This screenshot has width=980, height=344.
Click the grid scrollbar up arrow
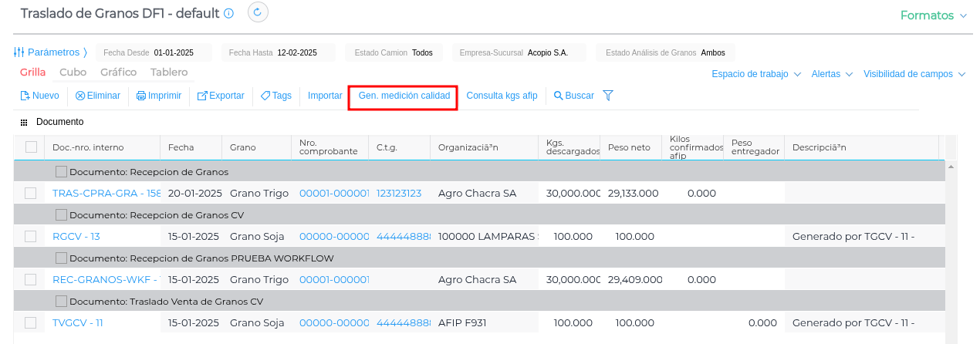(951, 166)
